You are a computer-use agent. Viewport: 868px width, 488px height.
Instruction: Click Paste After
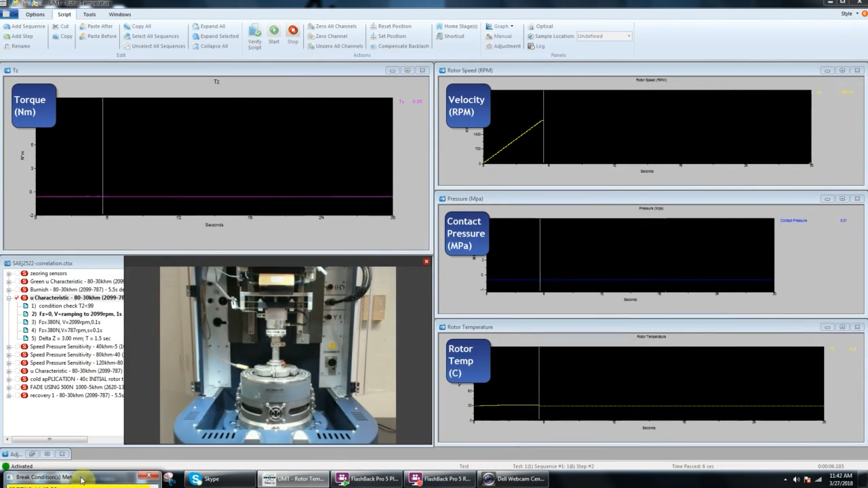click(96, 26)
